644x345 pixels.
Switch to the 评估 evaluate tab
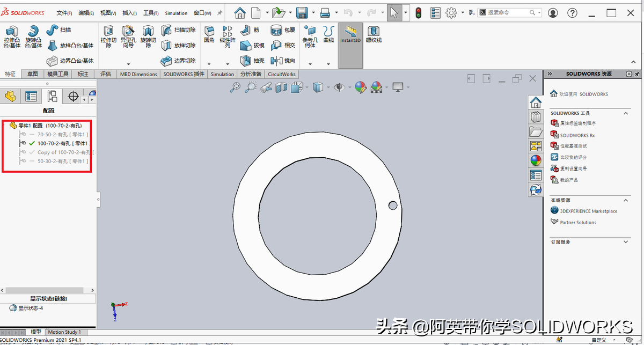105,74
